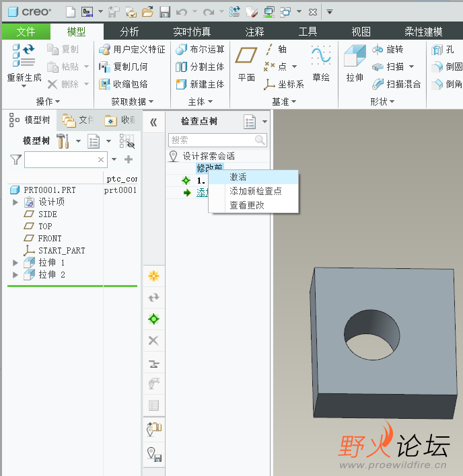Click the plus button beside tree filter

coord(129,159)
